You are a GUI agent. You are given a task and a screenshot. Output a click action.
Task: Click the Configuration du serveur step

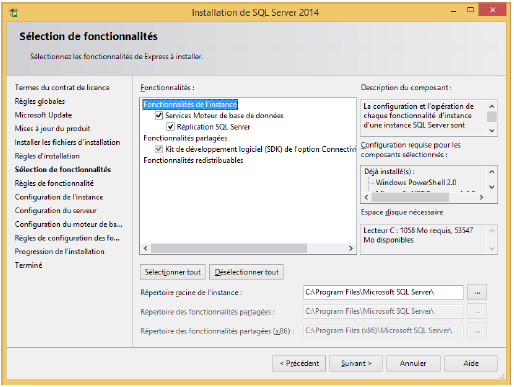56,211
